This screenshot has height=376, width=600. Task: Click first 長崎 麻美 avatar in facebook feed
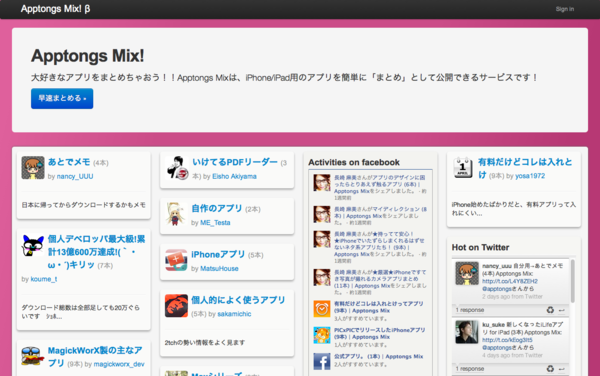[x=322, y=183]
